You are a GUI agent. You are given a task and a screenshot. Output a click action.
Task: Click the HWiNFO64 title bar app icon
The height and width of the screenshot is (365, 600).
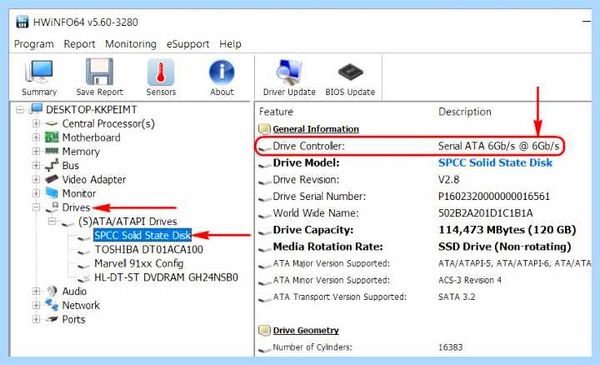[22, 22]
